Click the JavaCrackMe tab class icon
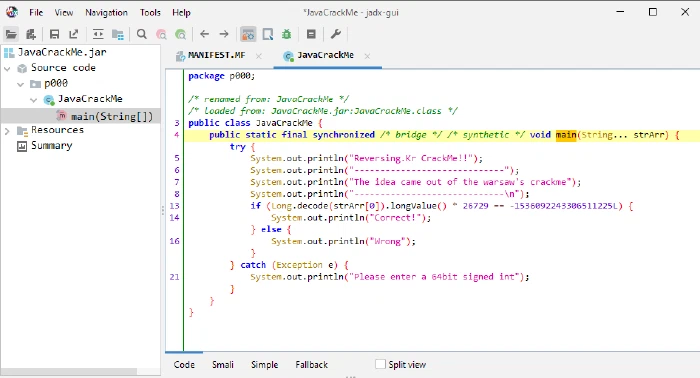The width and height of the screenshot is (700, 378). 288,56
